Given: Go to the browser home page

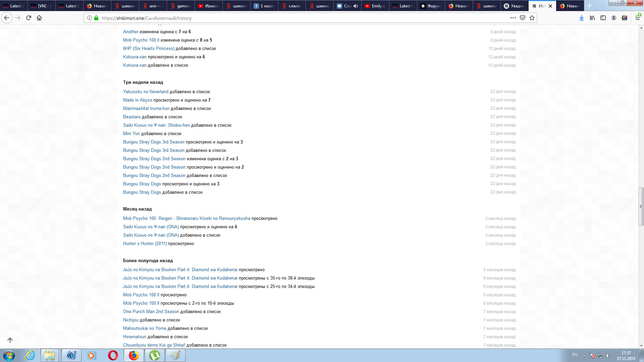Looking at the screenshot, I should coord(39,18).
